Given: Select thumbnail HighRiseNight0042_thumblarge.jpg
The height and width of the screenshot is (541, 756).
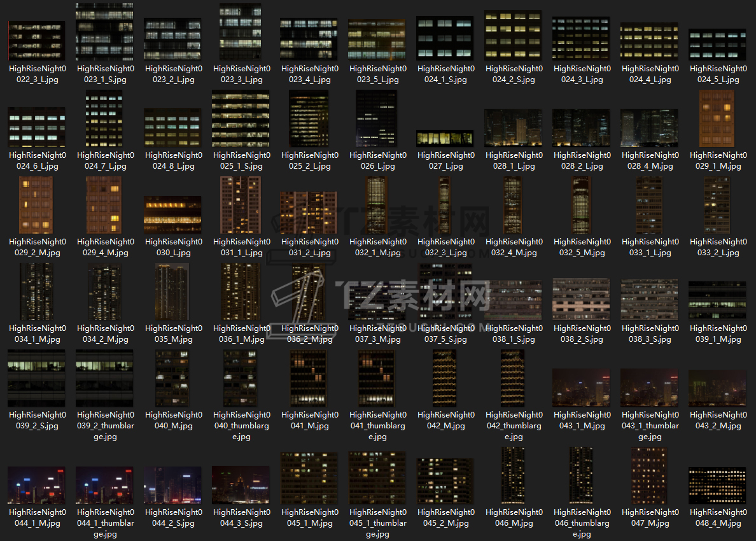Looking at the screenshot, I should (x=512, y=378).
